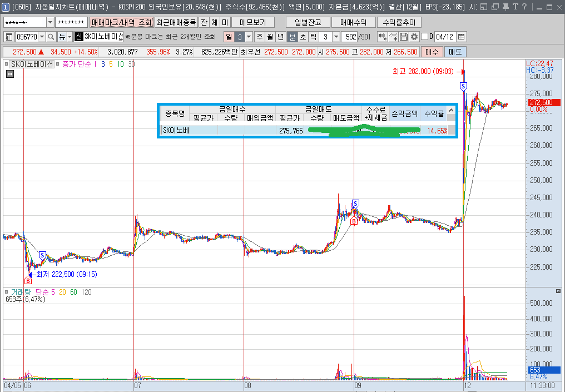Toggle the 일 daily chart period button
565x392 pixels.
point(229,37)
